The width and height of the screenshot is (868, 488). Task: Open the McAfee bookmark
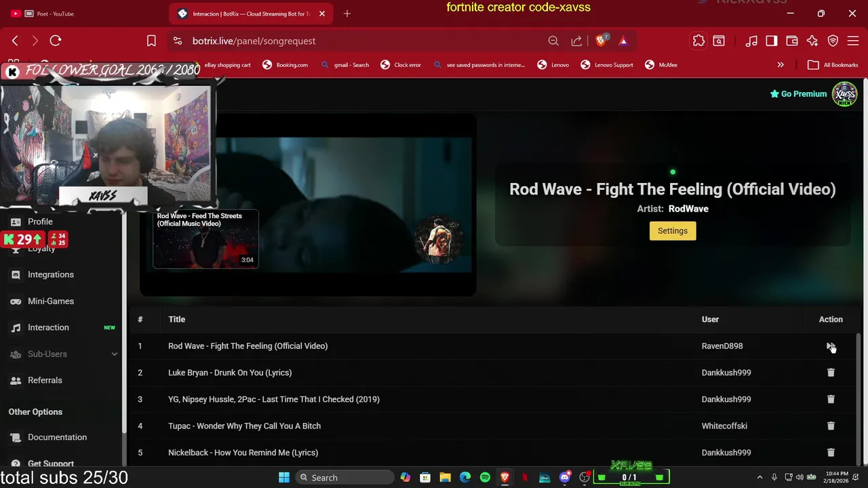coord(661,65)
